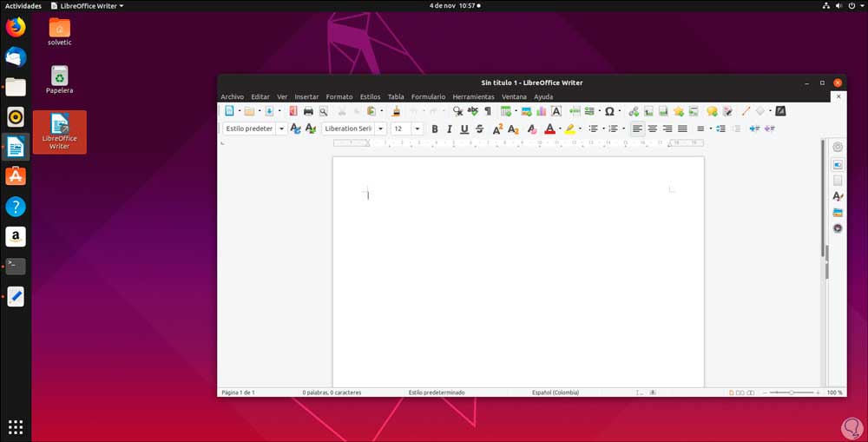Screen dimensions: 868x442
Task: Click the Insert Field icon
Action: (589, 111)
